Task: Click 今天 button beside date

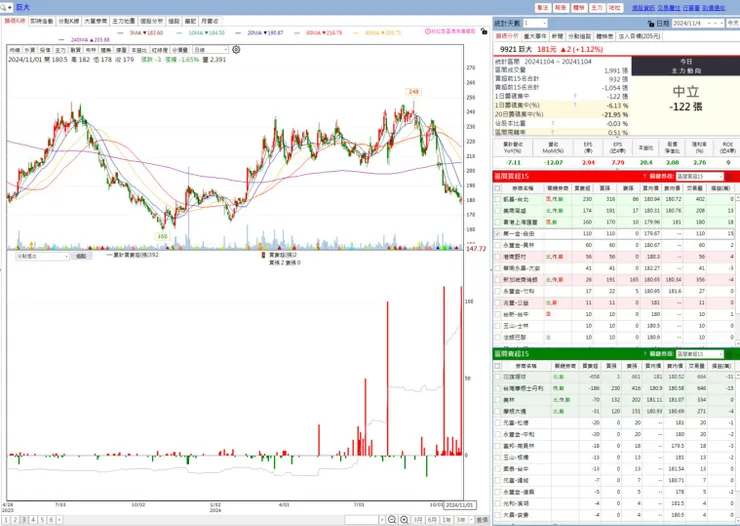Action: pyautogui.click(x=732, y=23)
